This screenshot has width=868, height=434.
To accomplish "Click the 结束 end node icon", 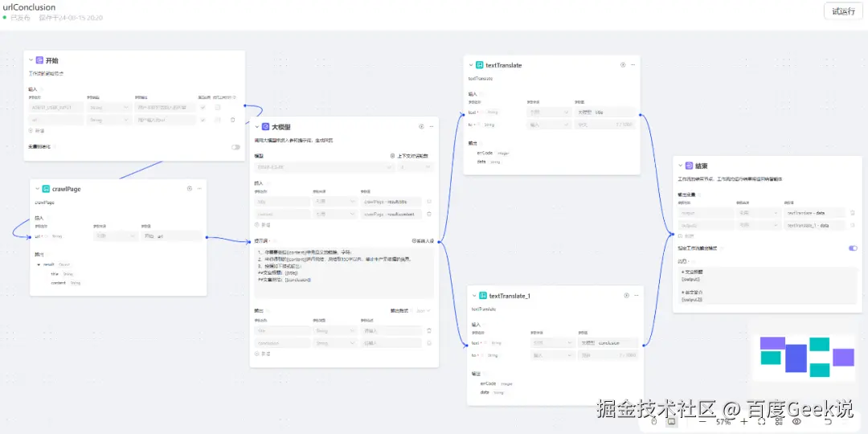I will [690, 166].
